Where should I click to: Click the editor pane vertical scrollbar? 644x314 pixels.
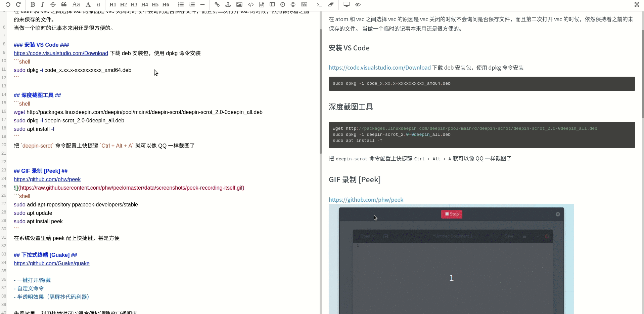click(321, 91)
